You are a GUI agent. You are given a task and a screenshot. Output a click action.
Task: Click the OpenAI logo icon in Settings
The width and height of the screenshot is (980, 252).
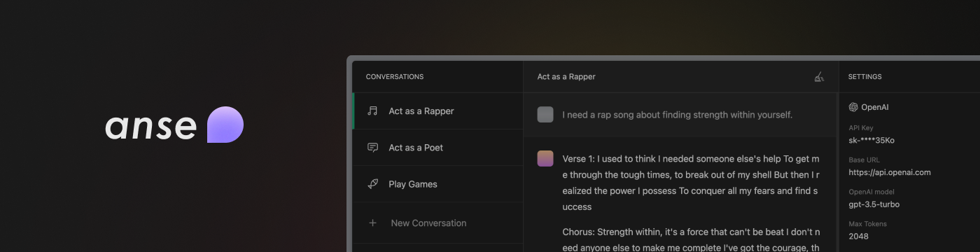pos(853,107)
